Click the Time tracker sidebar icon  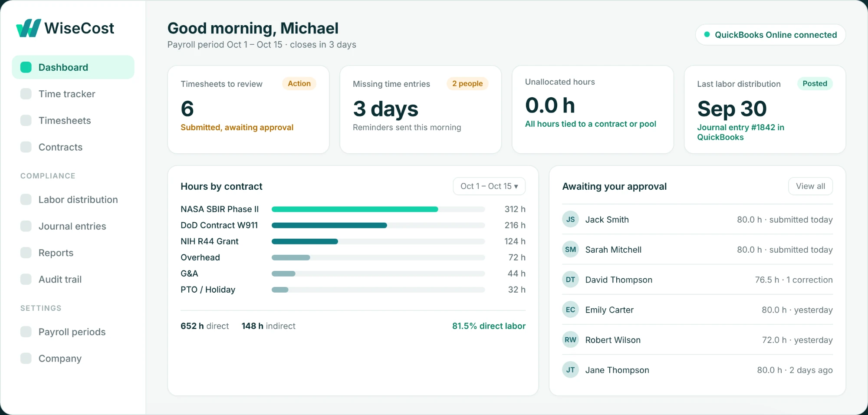click(26, 94)
